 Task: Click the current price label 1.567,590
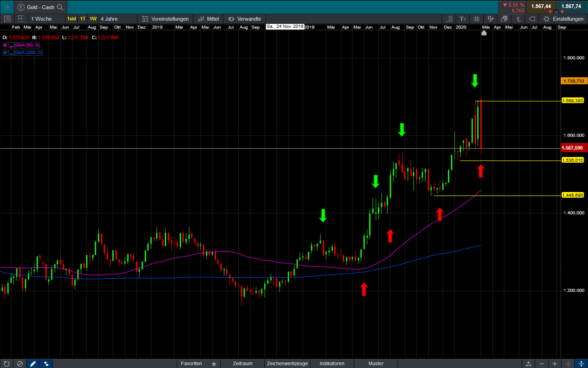(574, 148)
